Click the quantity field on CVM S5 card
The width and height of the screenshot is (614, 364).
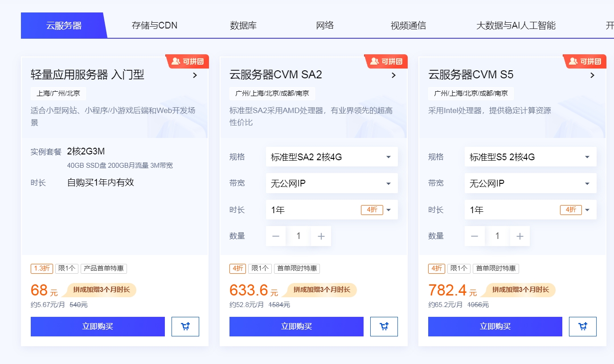pos(497,236)
